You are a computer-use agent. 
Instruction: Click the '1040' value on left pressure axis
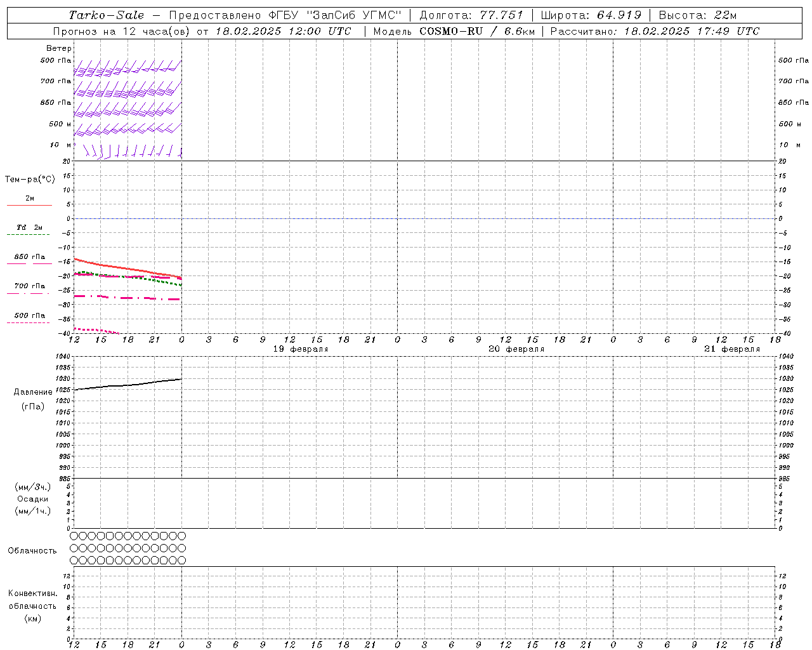pos(63,357)
